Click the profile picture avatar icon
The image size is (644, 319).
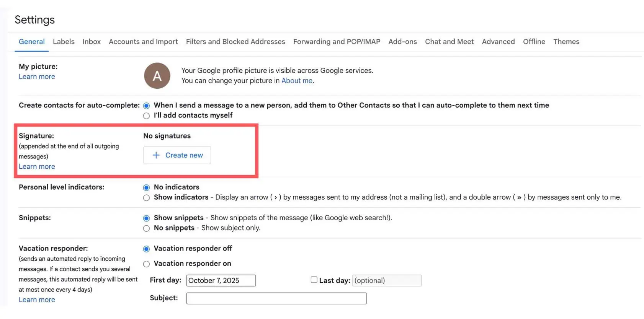157,76
